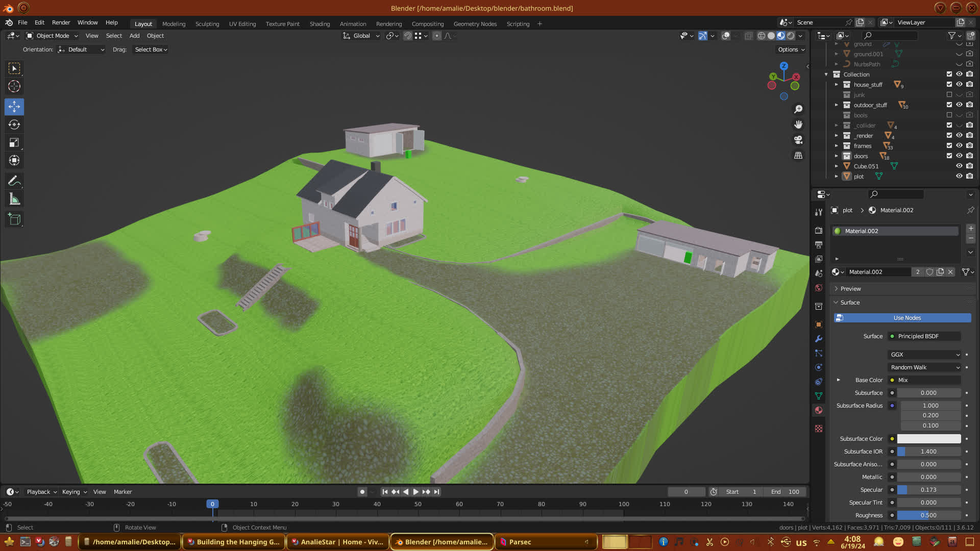Expand the outdoor_stuff collection tree
The height and width of the screenshot is (551, 980).
pos(836,105)
